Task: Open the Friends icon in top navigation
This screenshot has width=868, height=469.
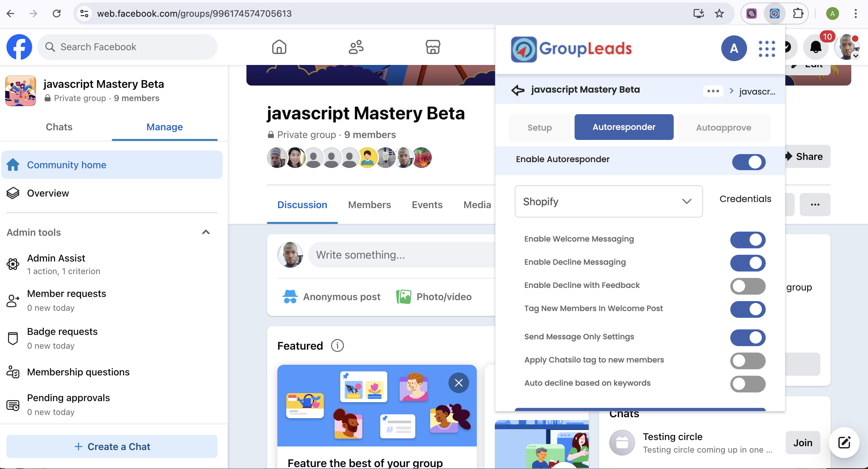Action: click(x=356, y=47)
